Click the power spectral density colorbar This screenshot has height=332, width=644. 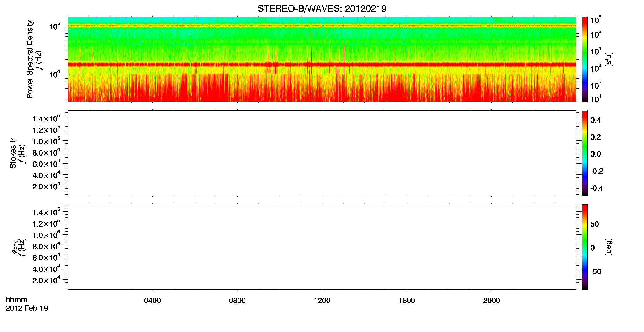585,59
